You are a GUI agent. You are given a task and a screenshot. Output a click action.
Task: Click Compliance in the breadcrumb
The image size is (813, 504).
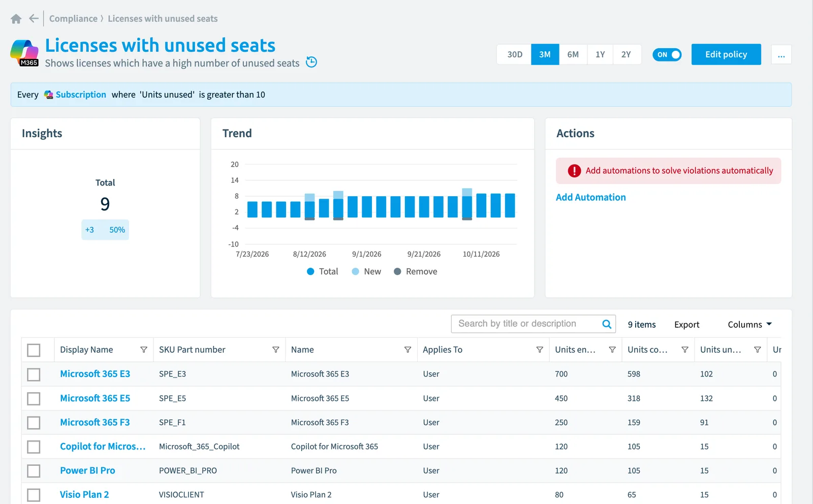[73, 19]
